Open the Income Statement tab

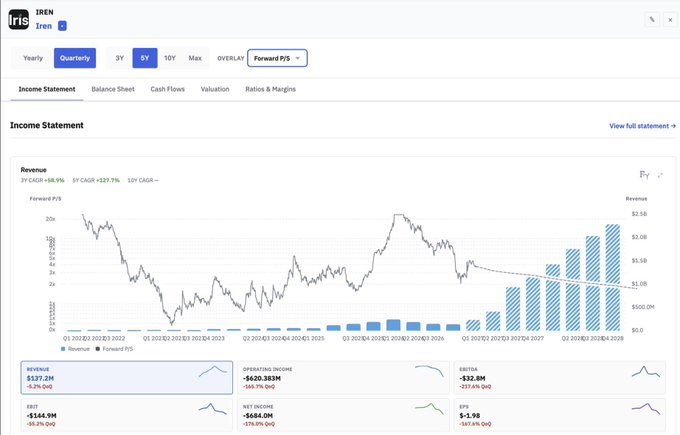click(x=47, y=89)
